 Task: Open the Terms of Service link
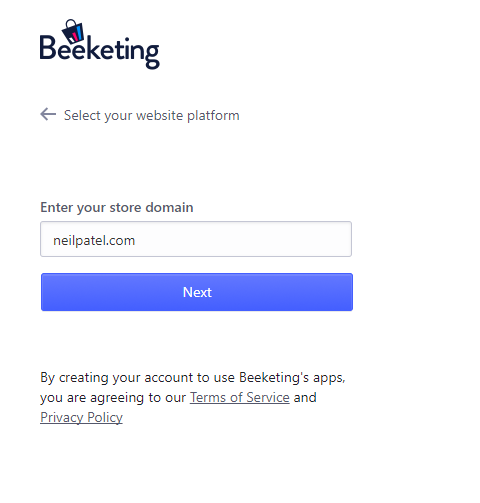(x=240, y=397)
